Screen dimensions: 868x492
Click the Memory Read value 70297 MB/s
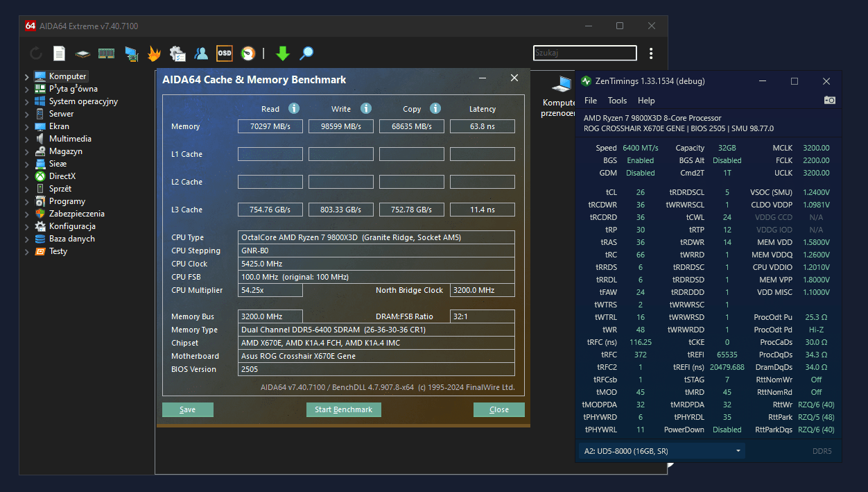click(270, 126)
